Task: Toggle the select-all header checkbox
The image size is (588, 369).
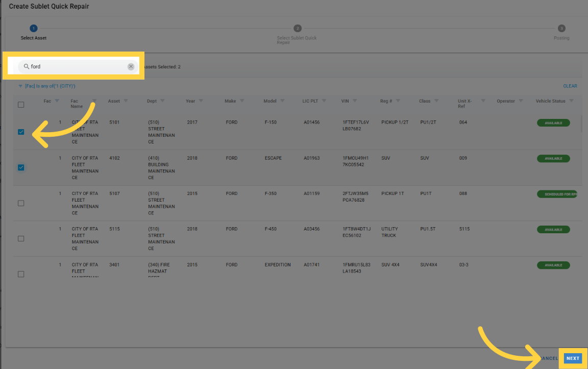Action: pyautogui.click(x=21, y=105)
